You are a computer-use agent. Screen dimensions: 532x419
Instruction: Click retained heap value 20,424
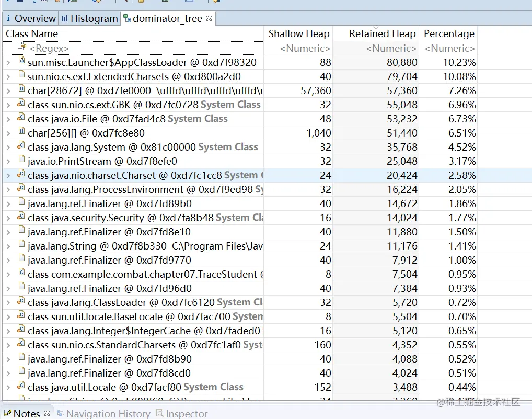(402, 176)
